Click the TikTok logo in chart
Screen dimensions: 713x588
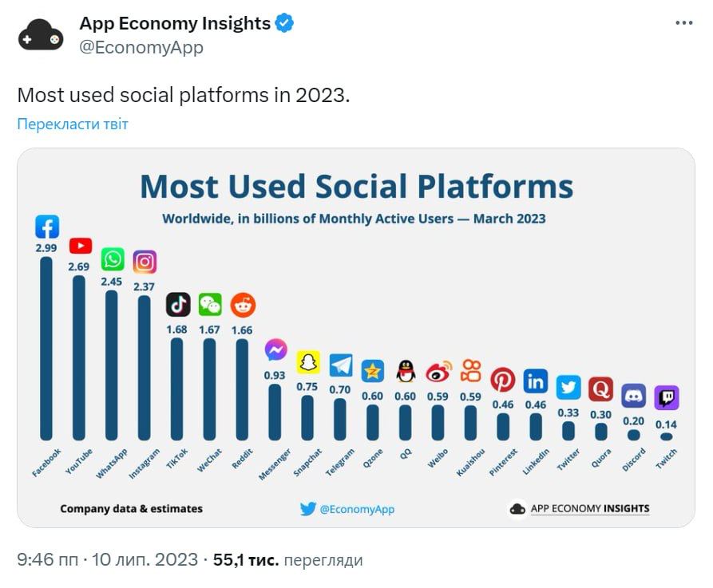pyautogui.click(x=177, y=304)
